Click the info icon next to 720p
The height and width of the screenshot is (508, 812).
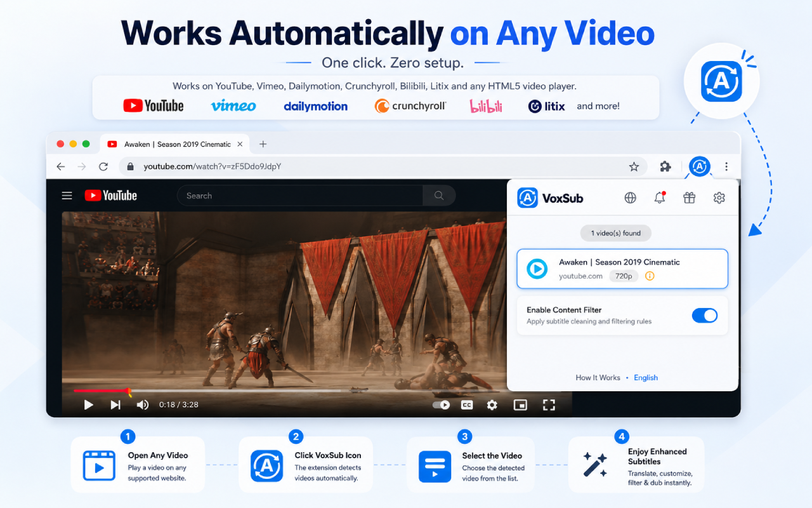[x=650, y=276]
